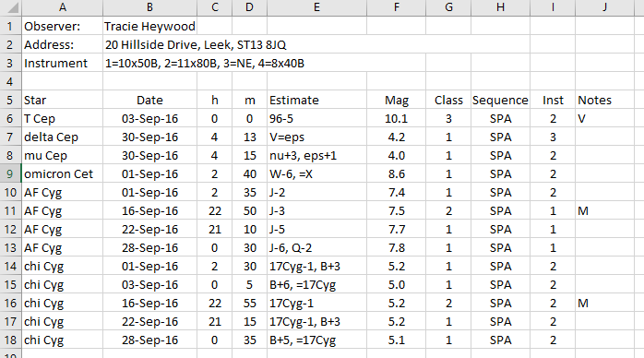Click estimate cell 'W-6, =X'
The width and height of the screenshot is (644, 358).
click(316, 174)
